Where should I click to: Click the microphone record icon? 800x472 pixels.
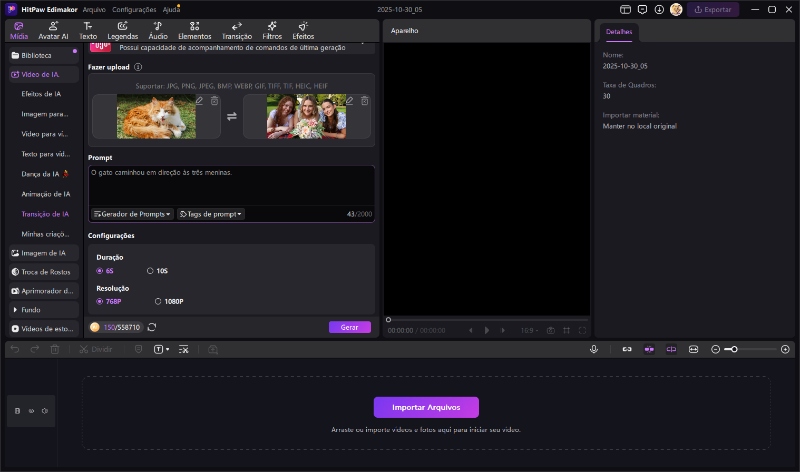[x=594, y=350]
